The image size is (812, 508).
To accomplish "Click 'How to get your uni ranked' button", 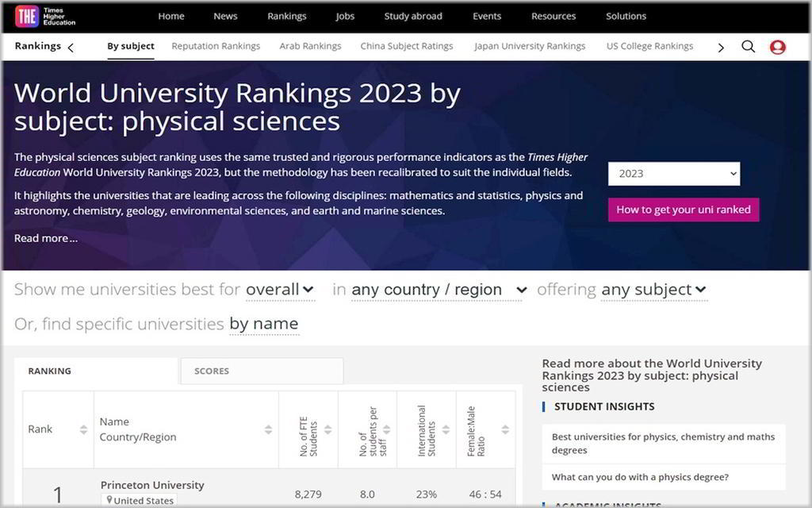I will pos(684,210).
